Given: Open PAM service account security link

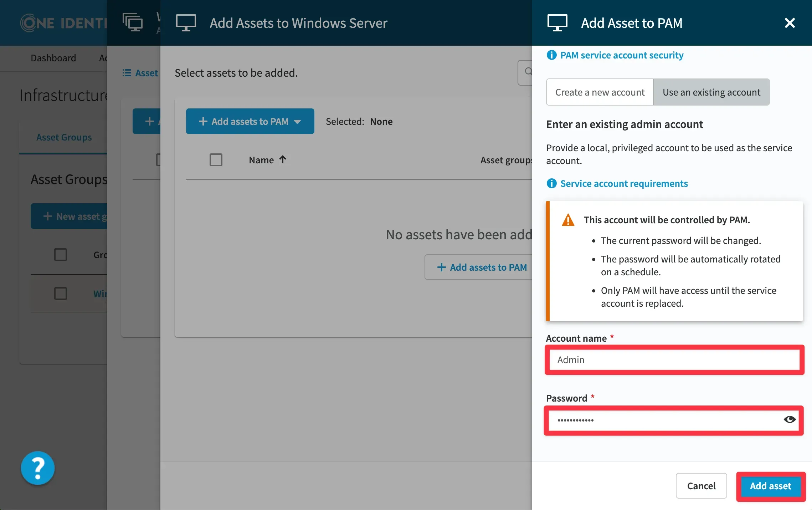Looking at the screenshot, I should [622, 55].
